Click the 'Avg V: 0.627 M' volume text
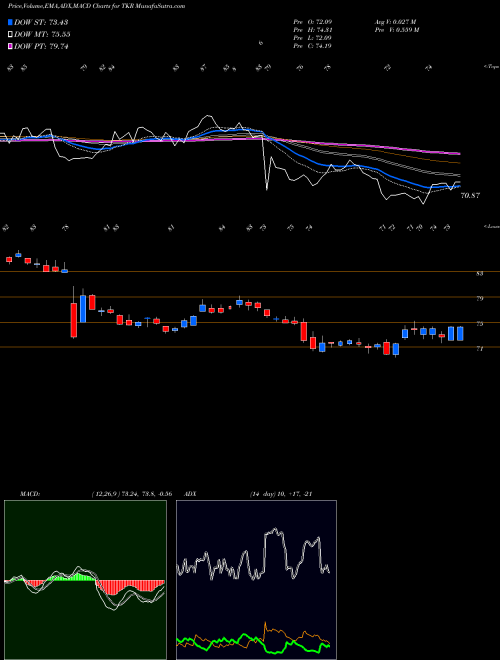 395,21
